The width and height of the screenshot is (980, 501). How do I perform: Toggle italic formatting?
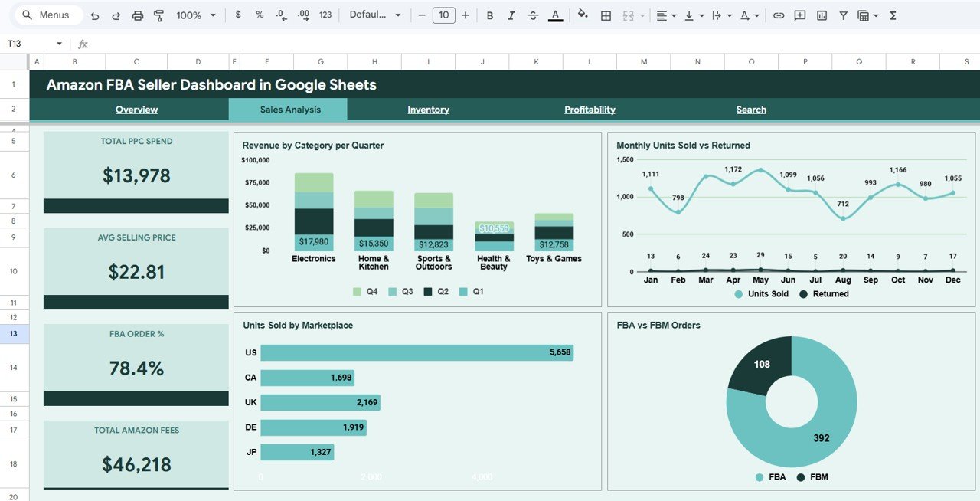point(511,15)
